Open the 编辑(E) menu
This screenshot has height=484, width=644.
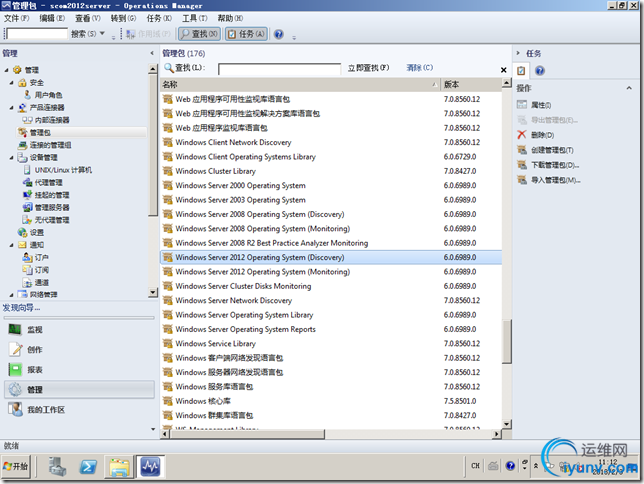[x=52, y=18]
